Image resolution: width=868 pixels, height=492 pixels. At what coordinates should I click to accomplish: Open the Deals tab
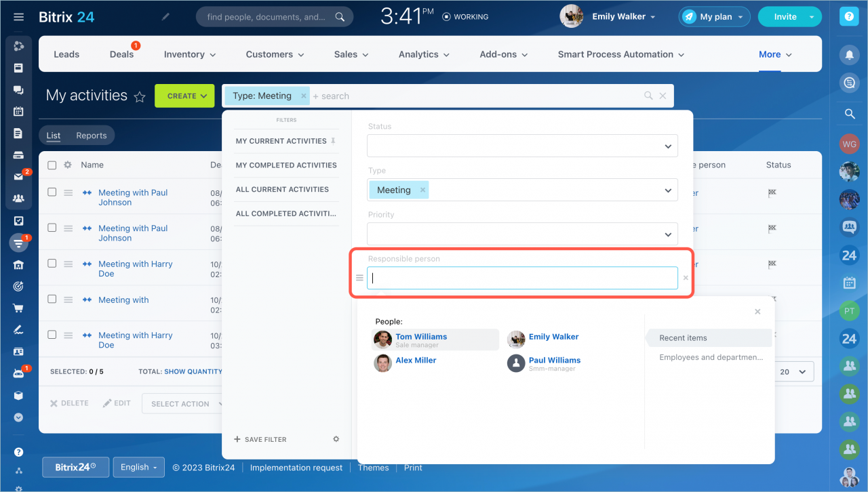pos(121,54)
